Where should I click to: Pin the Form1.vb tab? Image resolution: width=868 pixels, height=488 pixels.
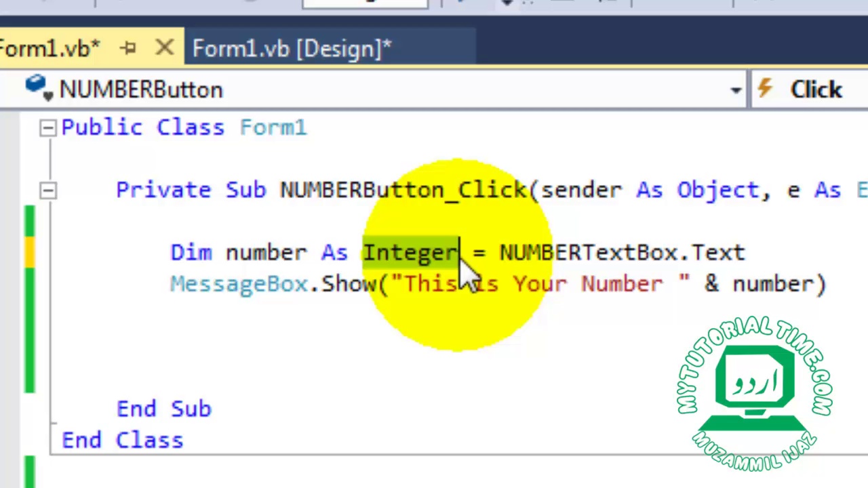point(128,48)
